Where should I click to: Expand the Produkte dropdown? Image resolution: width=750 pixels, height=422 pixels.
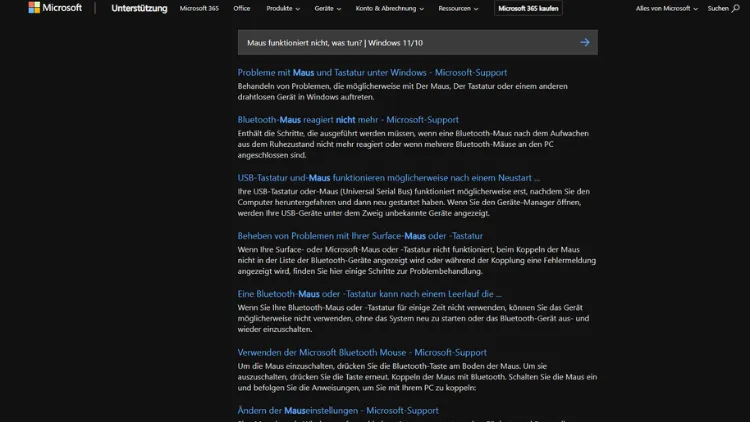[283, 8]
